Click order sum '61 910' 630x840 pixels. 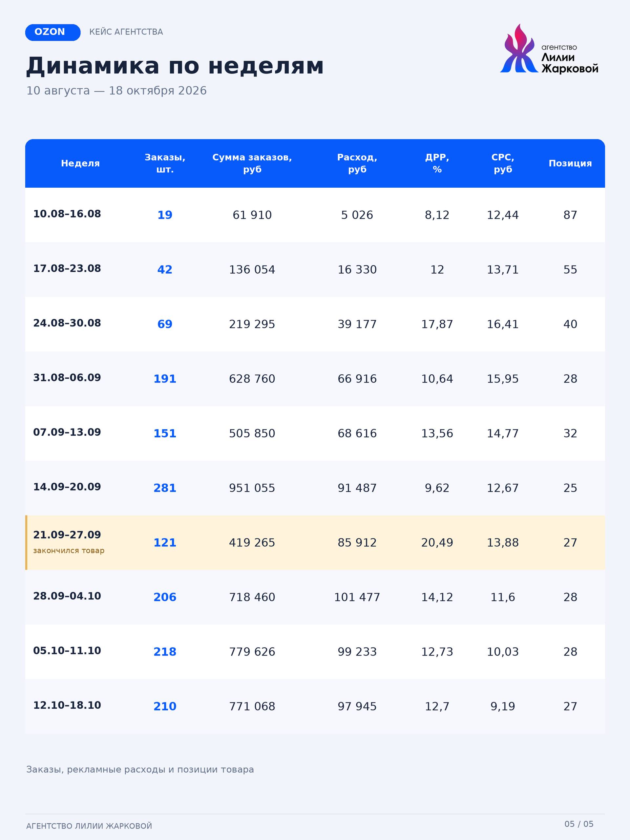[252, 215]
